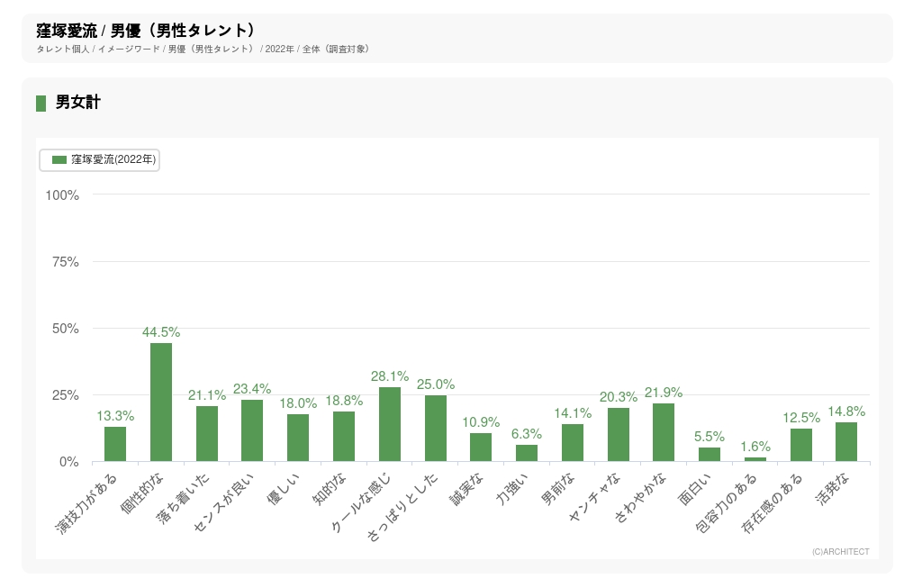Click the タレント個人 breadcrumb item
Viewport: 922px width, 588px height.
pyautogui.click(x=63, y=49)
